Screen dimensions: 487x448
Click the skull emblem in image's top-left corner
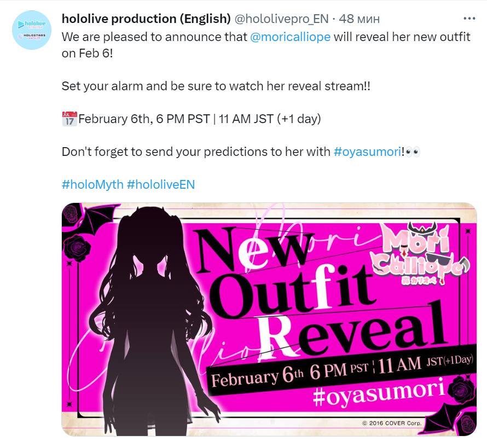[x=71, y=214]
